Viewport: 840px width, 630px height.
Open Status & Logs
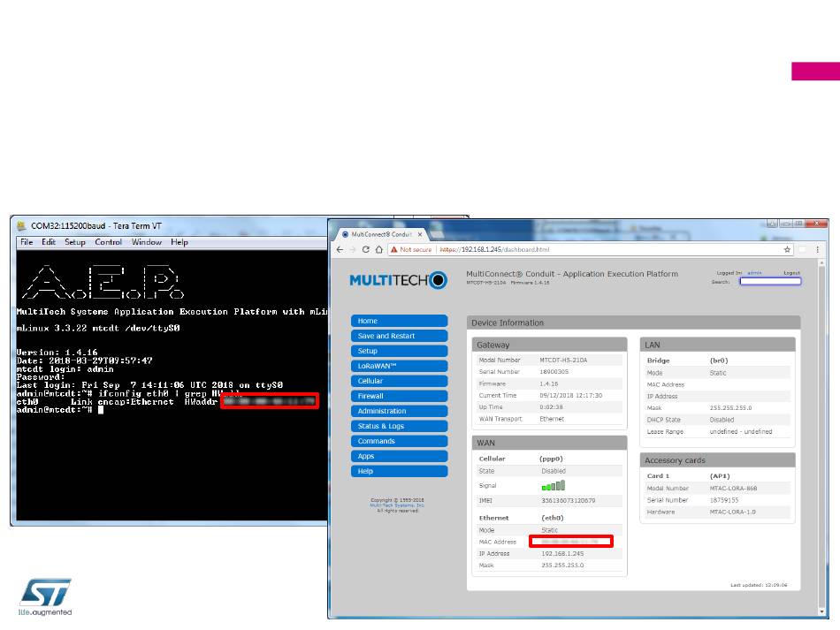(399, 426)
